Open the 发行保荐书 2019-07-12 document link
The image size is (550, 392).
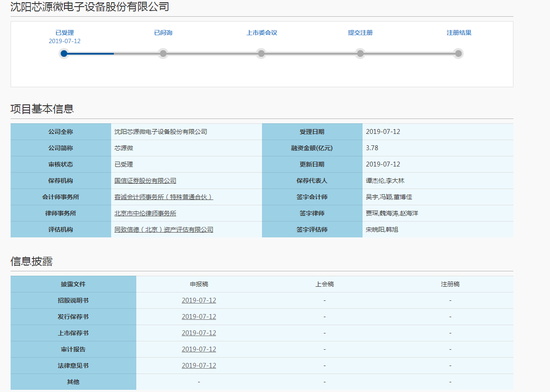point(199,317)
